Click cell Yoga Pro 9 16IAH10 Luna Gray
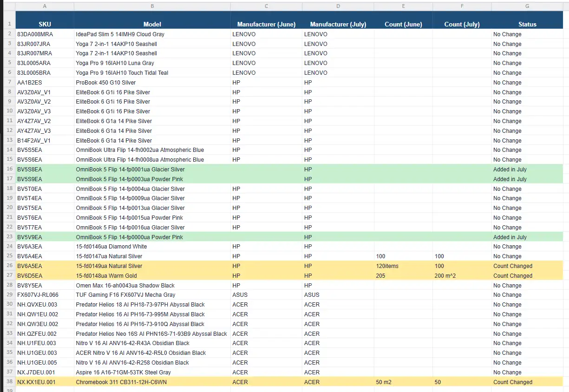Viewport: 569px width, 392px height. [152, 63]
